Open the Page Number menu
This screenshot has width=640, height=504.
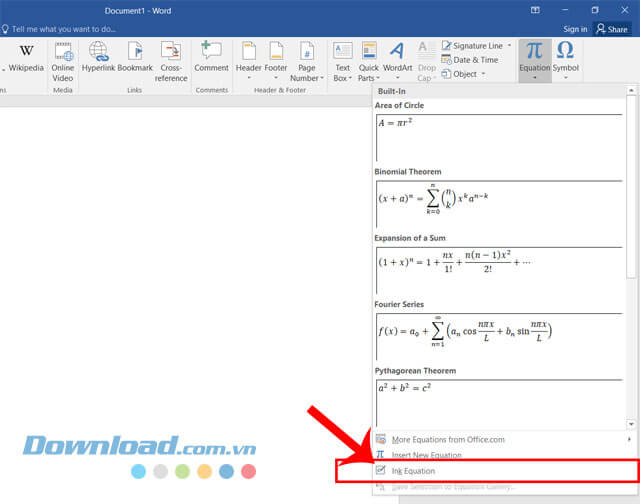point(307,61)
